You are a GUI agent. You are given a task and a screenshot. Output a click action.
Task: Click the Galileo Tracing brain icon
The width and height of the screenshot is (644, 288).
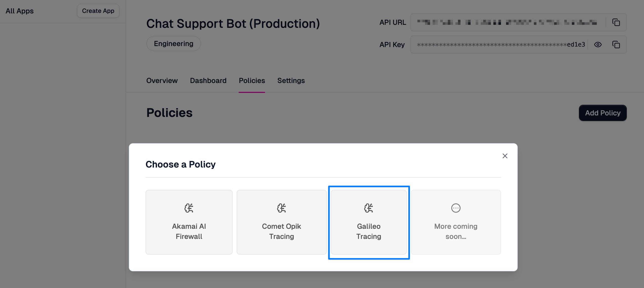pos(369,208)
